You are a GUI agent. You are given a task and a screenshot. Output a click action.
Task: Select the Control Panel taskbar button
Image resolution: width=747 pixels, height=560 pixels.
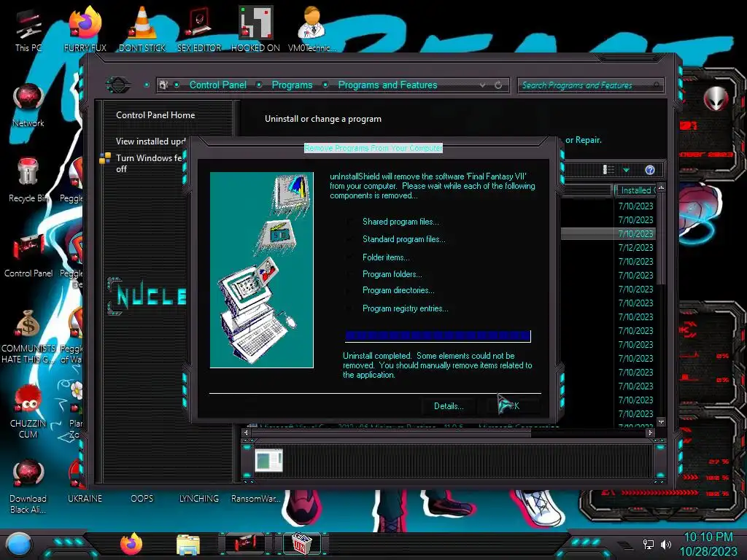click(x=245, y=544)
